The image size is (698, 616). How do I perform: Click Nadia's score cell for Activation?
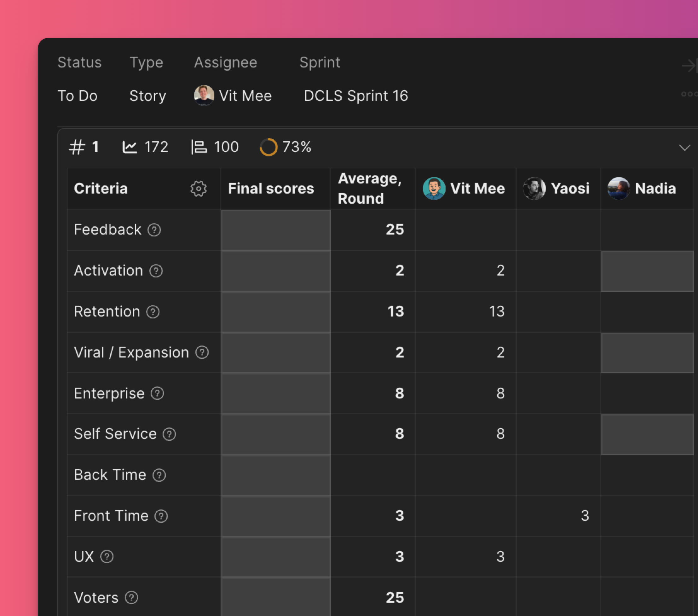pyautogui.click(x=648, y=271)
